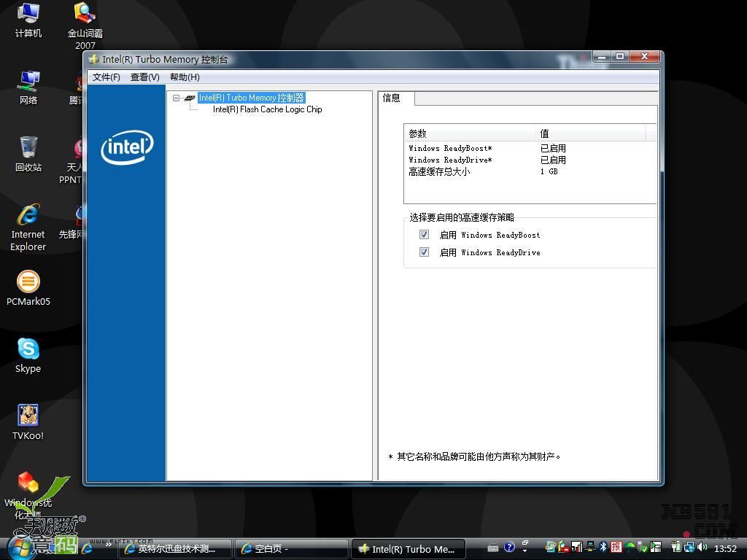This screenshot has height=560, width=747.
Task: Open Skype from the desktop
Action: [28, 349]
